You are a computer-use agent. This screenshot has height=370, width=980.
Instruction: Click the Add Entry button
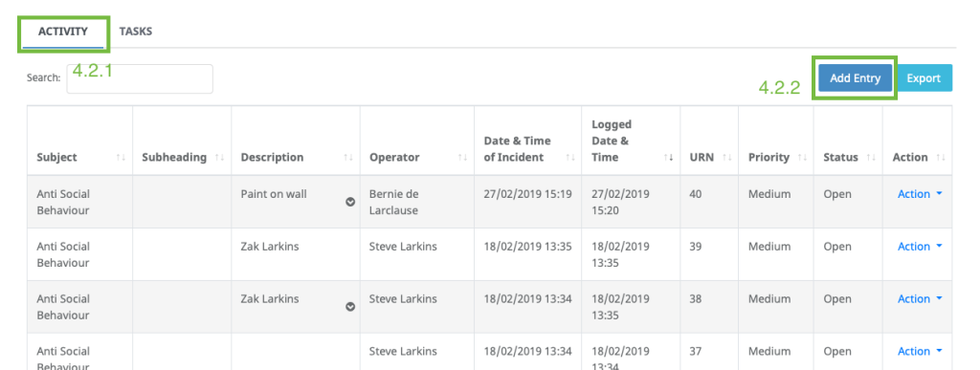[x=855, y=78]
